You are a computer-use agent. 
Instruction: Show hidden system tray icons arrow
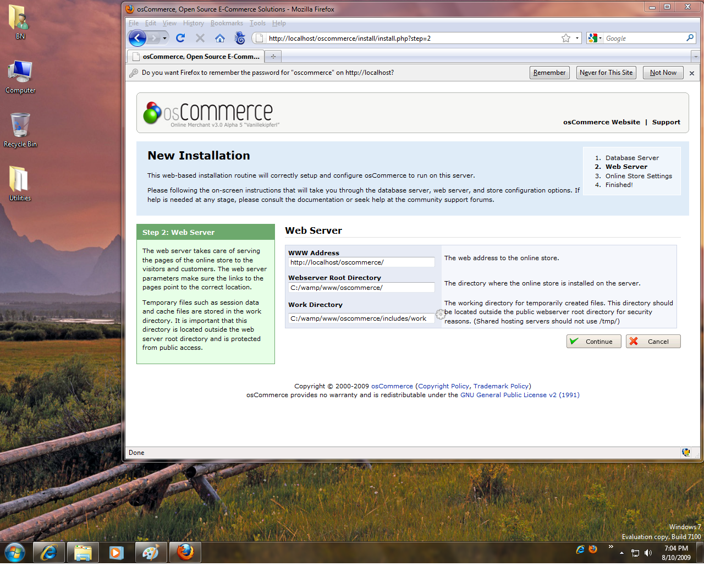621,553
